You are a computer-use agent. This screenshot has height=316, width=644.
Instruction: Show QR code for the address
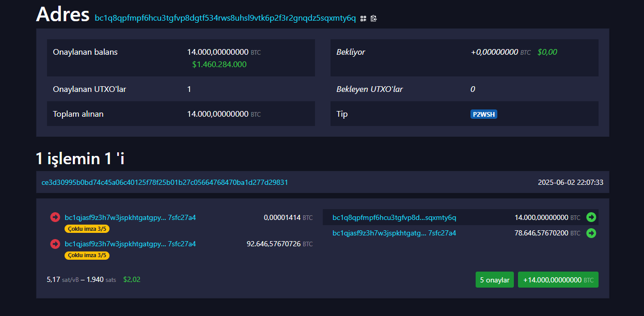click(364, 19)
